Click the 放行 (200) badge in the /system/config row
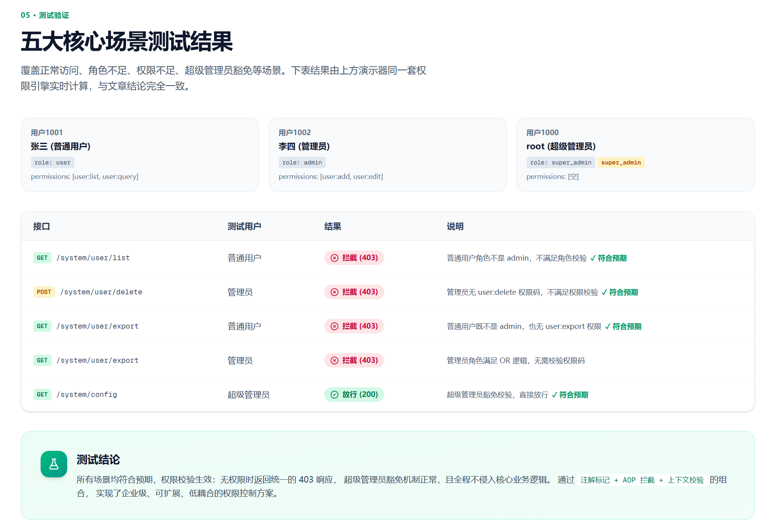 354,394
